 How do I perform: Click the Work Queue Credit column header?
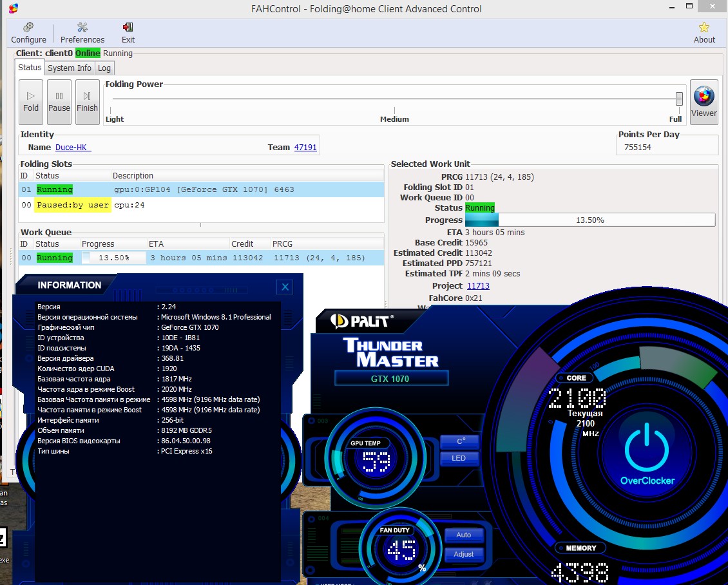tap(250, 244)
